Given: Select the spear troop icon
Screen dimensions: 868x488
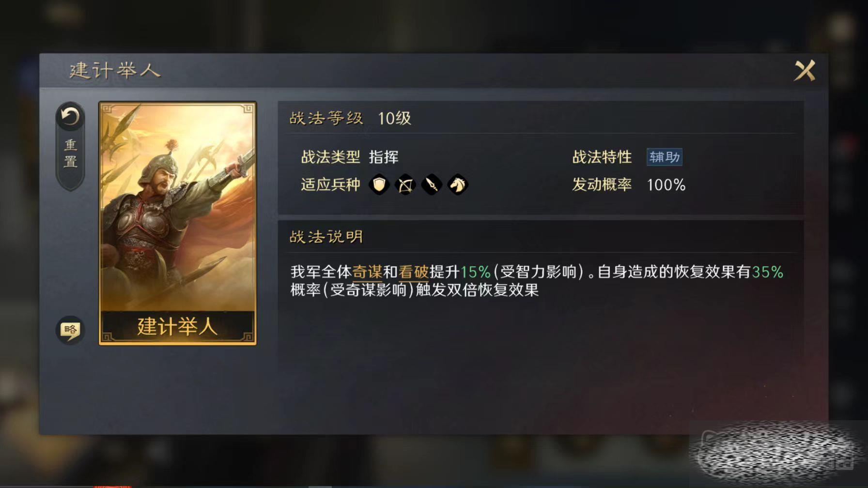Looking at the screenshot, I should [x=432, y=184].
